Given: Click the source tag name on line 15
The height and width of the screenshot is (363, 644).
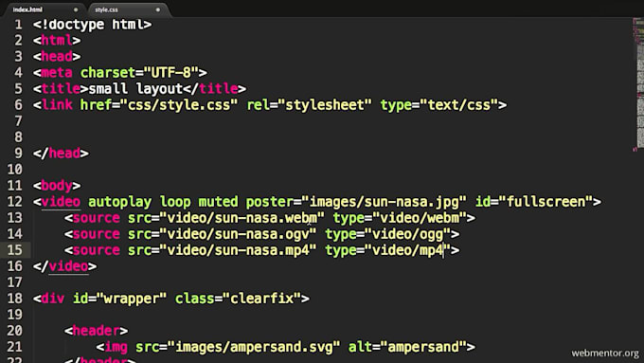Looking at the screenshot, I should [96, 250].
